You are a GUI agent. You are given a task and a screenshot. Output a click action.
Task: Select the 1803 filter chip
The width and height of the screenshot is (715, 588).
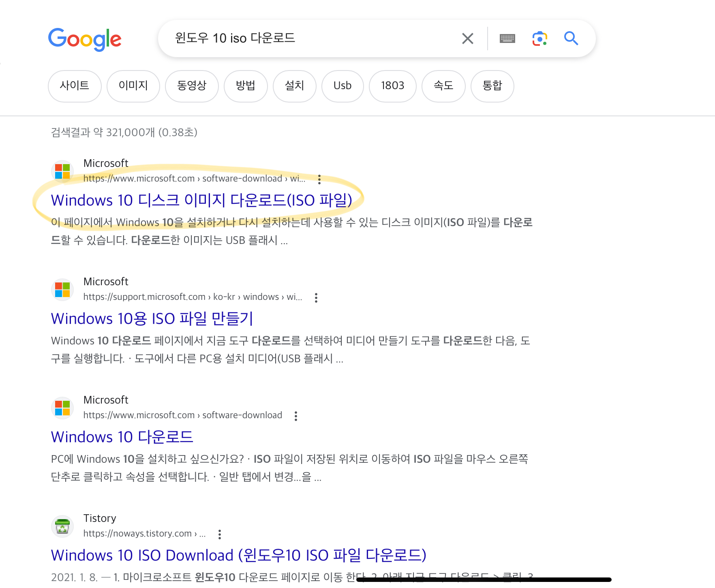pos(393,86)
